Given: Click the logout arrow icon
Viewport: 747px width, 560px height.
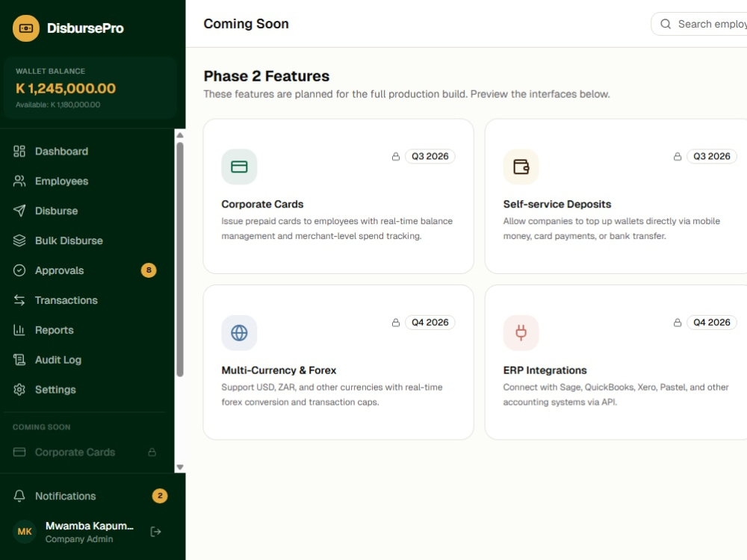Looking at the screenshot, I should pos(156,532).
